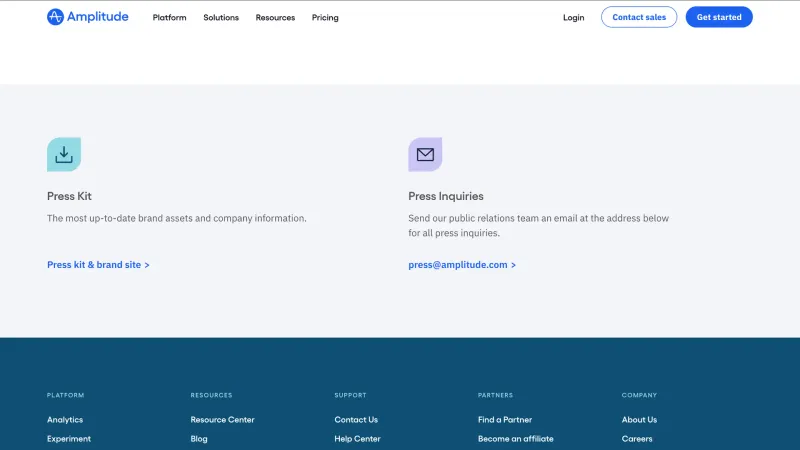The width and height of the screenshot is (800, 450).
Task: Open Find a Partner footer link
Action: pyautogui.click(x=505, y=419)
